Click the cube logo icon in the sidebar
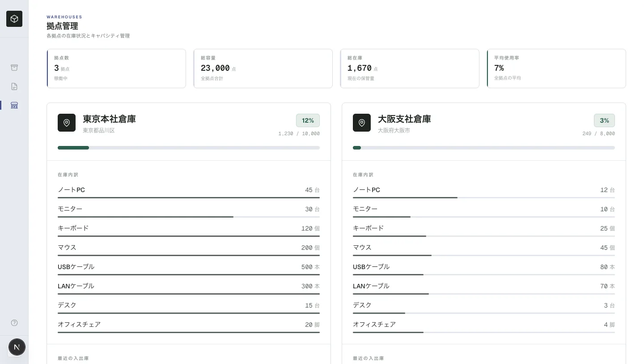The width and height of the screenshot is (644, 364). pyautogui.click(x=14, y=19)
